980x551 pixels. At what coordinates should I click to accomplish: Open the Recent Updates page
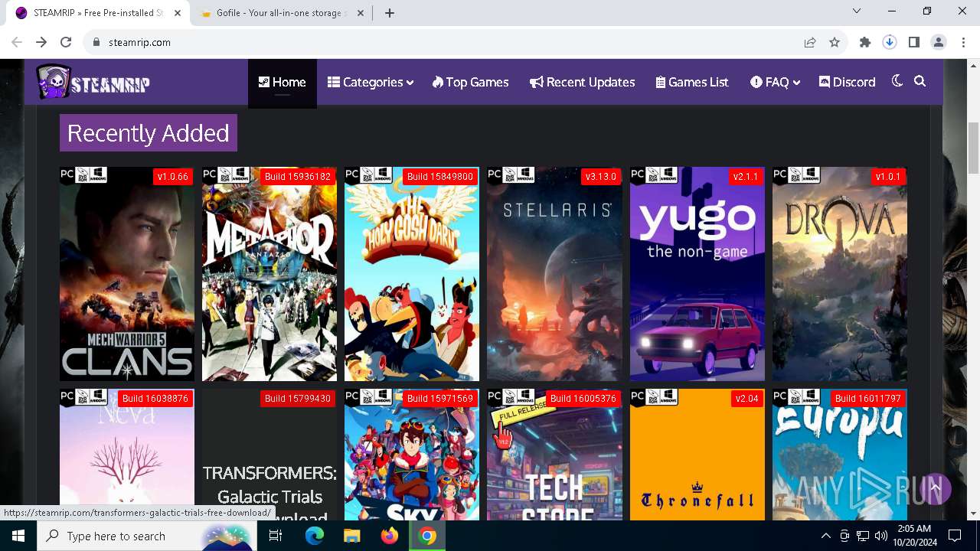click(583, 82)
